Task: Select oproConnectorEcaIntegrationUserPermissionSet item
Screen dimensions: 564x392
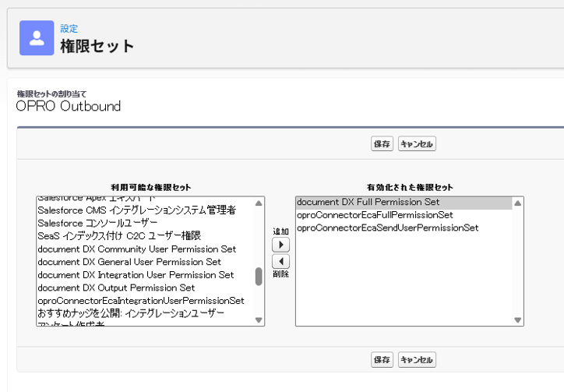Action: tap(145, 301)
